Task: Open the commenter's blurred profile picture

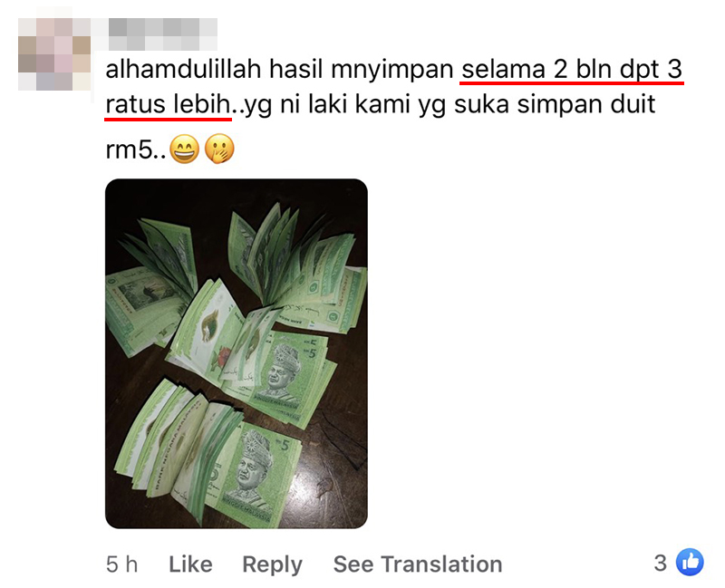Action: tap(54, 54)
